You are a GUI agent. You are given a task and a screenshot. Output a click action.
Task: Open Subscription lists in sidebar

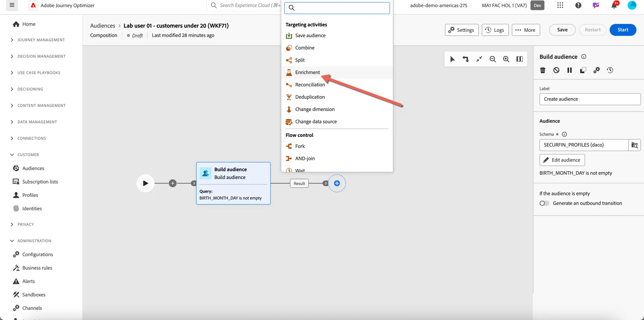[x=40, y=182]
